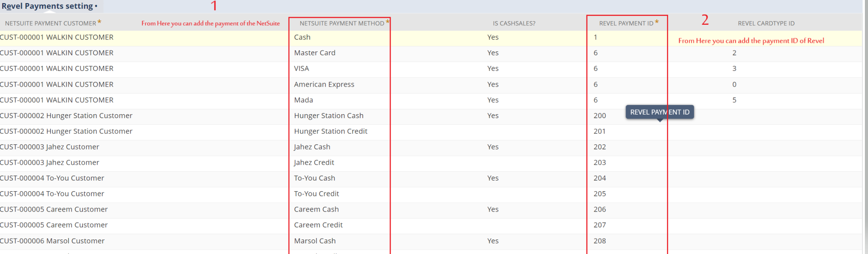Select cardtype ID 5 in Mada row
This screenshot has width=868, height=254.
734,100
